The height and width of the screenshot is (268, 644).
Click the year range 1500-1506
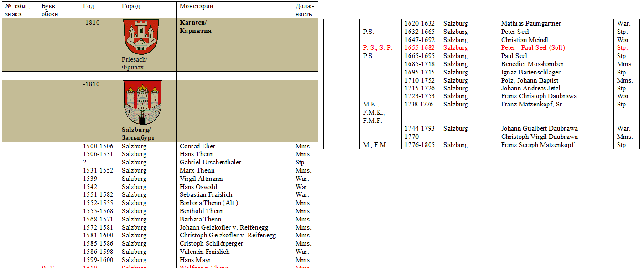[98, 146]
